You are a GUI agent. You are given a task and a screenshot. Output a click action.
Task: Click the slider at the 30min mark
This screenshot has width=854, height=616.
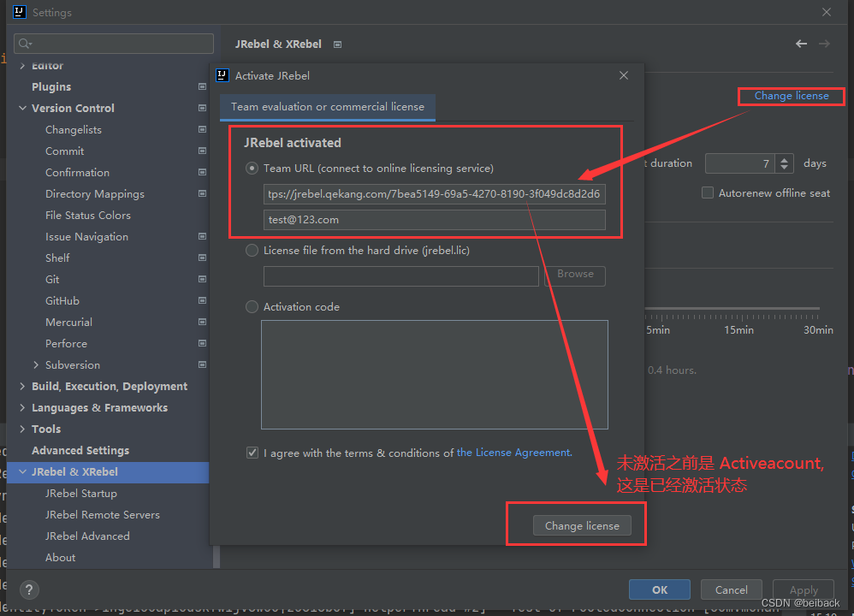coord(818,309)
